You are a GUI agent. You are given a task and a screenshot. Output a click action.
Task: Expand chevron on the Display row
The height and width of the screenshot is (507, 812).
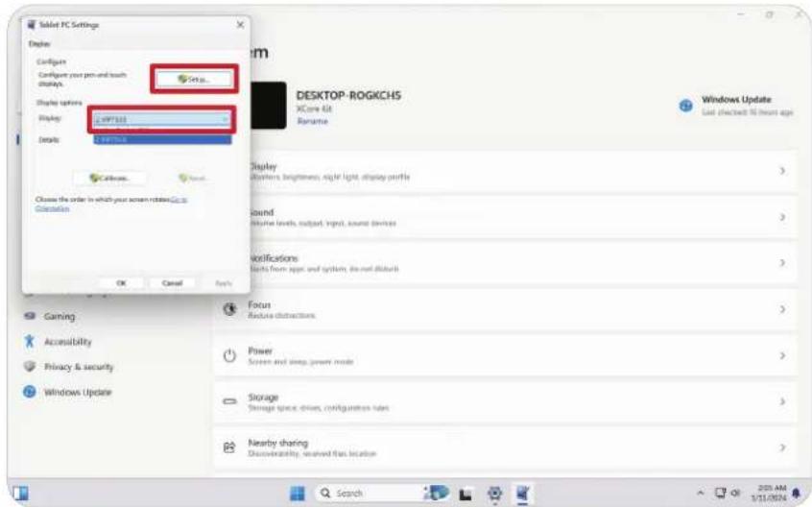pos(782,171)
